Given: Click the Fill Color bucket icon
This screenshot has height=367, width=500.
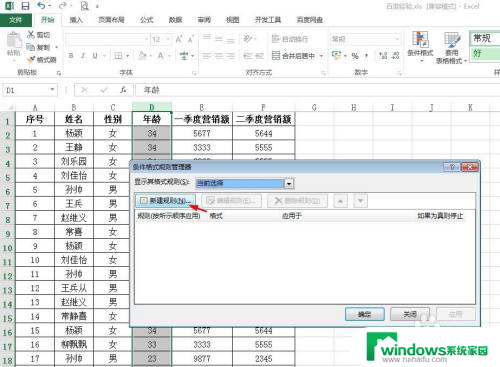Looking at the screenshot, I should click(142, 56).
